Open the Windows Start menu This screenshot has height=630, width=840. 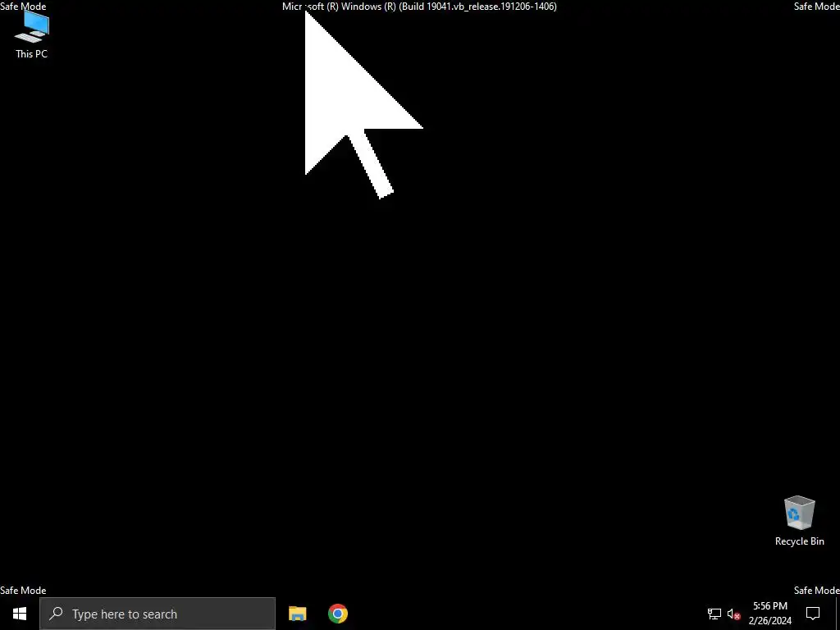(x=20, y=614)
